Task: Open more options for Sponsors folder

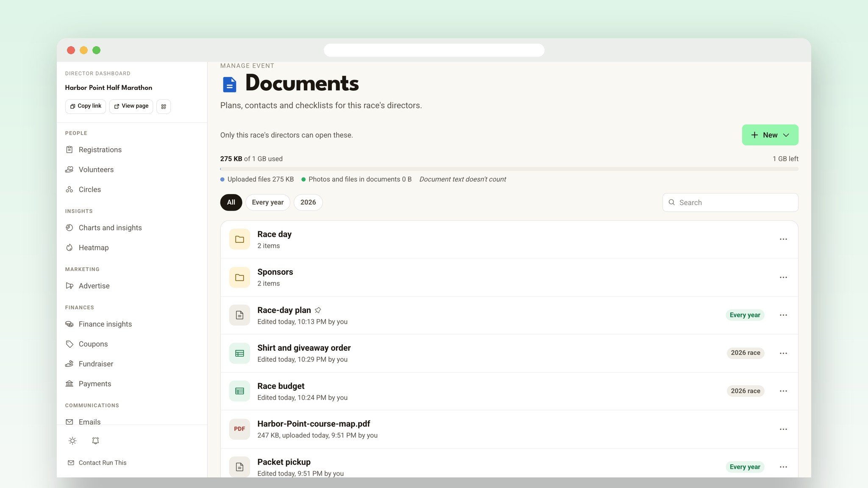Action: click(783, 277)
